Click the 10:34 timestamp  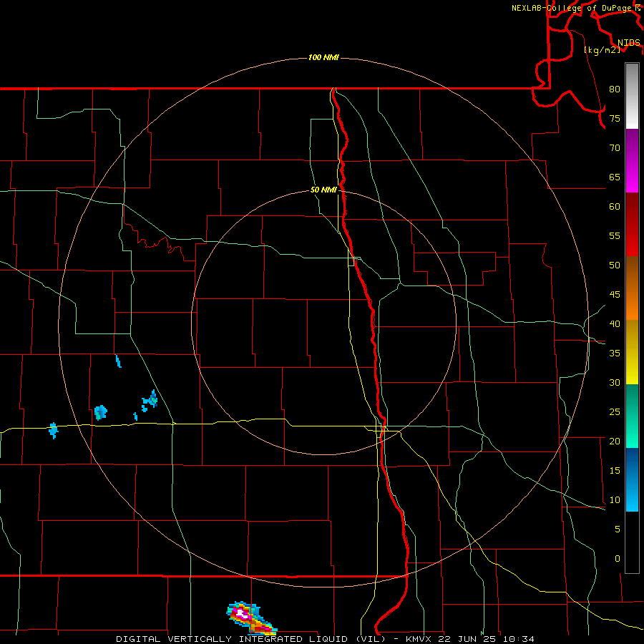click(517, 639)
